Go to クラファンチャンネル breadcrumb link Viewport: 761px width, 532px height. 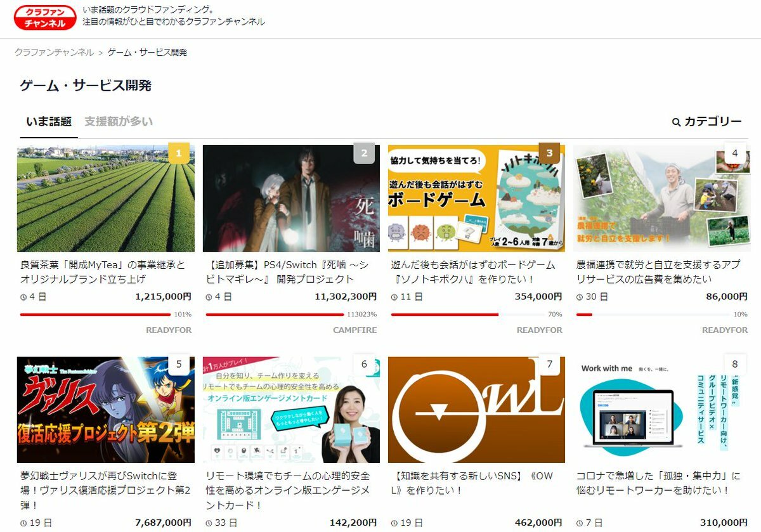pyautogui.click(x=55, y=53)
